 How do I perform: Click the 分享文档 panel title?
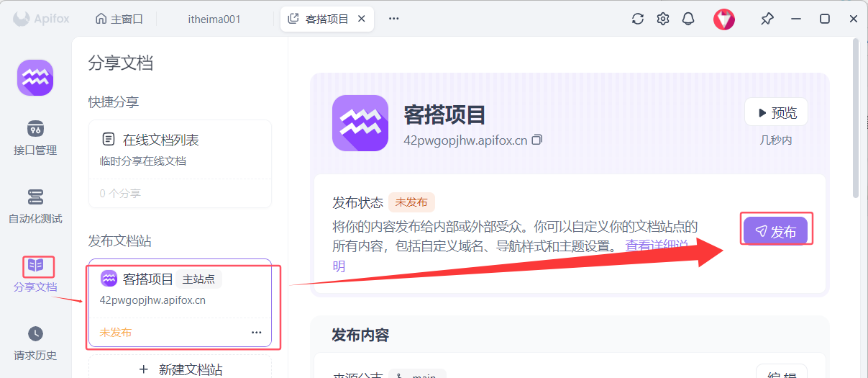tap(121, 63)
